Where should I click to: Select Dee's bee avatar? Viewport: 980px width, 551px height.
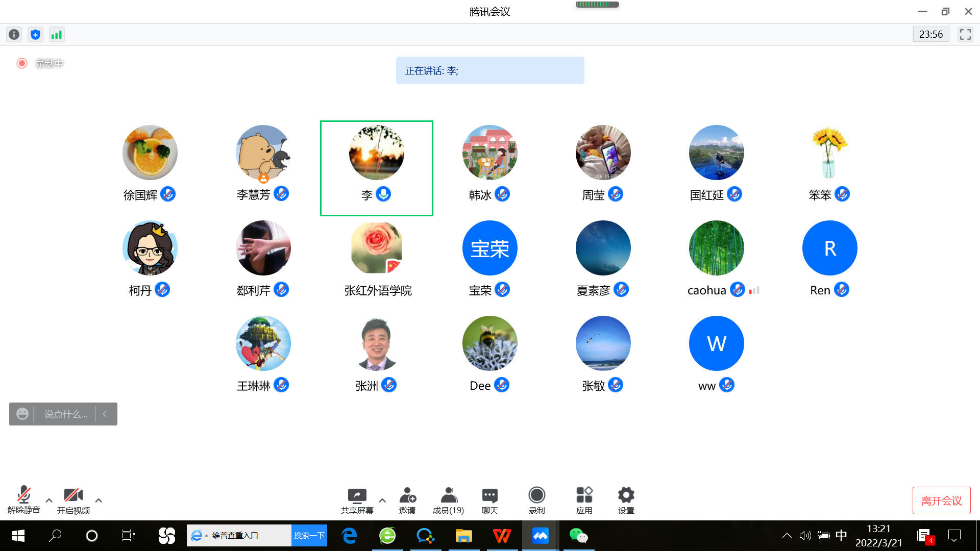490,343
